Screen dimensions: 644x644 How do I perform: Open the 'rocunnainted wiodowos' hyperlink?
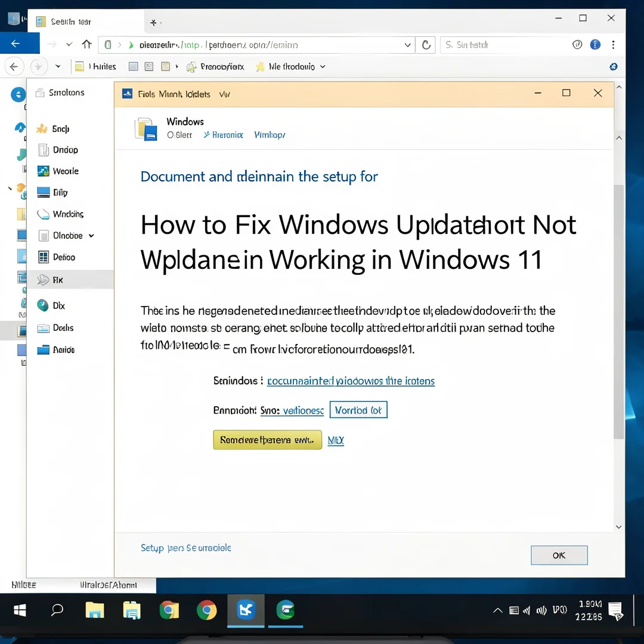coord(351,381)
